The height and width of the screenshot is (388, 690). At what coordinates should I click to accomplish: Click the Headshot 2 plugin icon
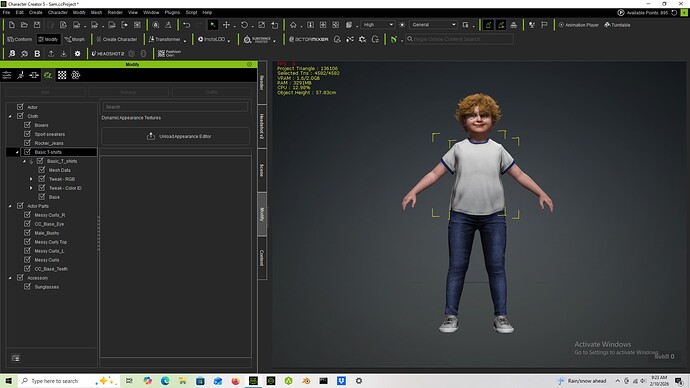tap(108, 54)
